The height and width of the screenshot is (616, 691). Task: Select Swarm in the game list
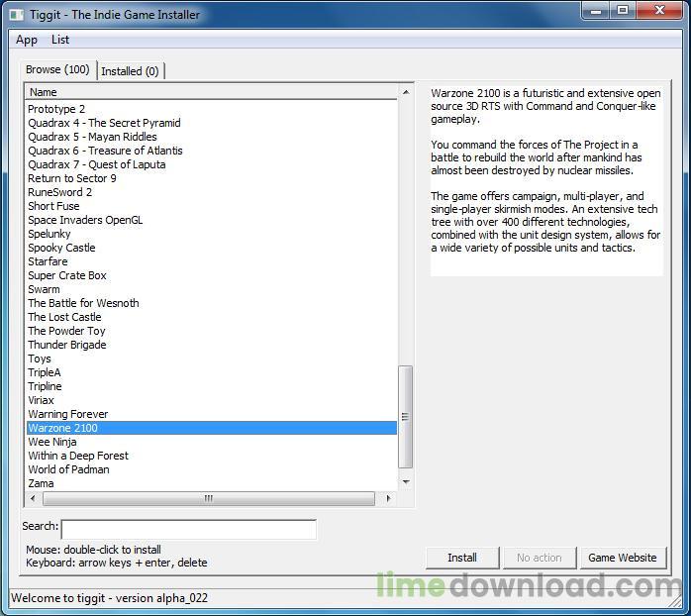[x=212, y=289]
